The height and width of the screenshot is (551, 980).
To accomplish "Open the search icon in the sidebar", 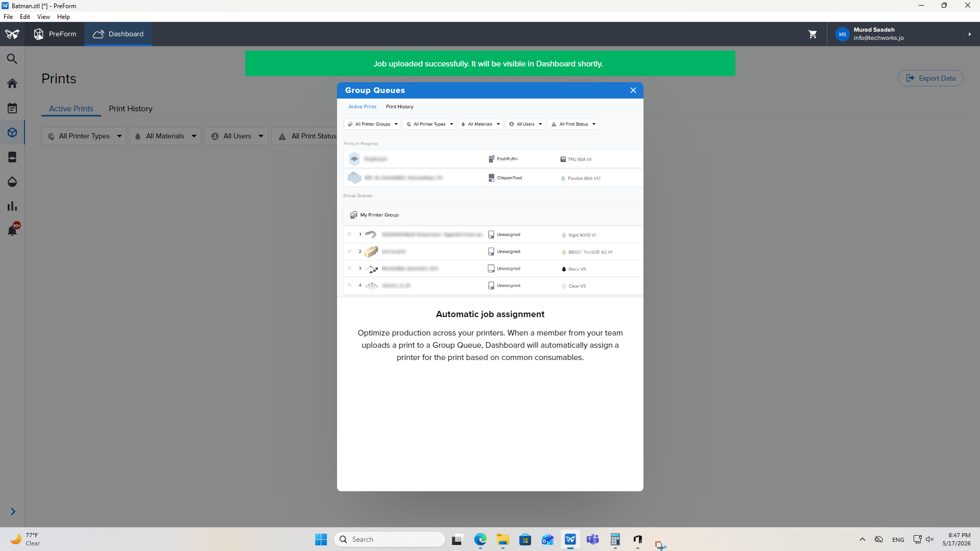I will click(x=12, y=59).
